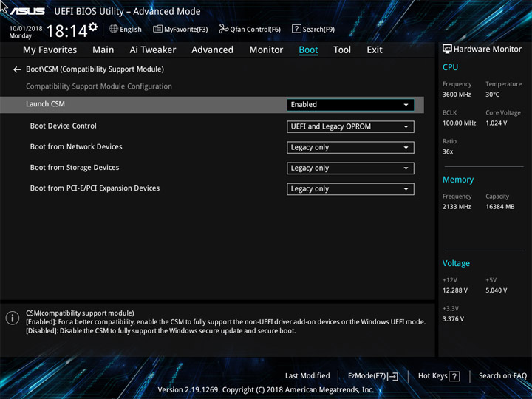The height and width of the screenshot is (399, 532).
Task: Open Boot from PCI-E/PCI Expansion Devices dropdown
Action: coord(350,189)
